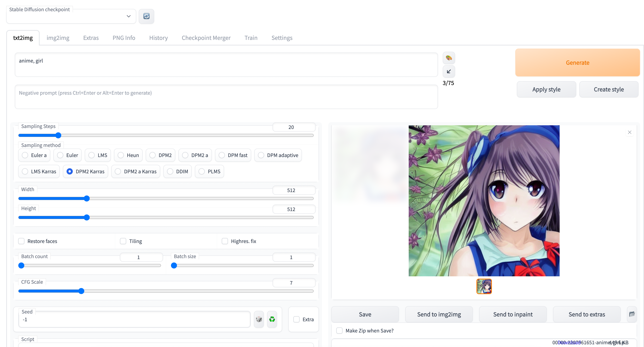Tick the Extra seed options checkbox
644x347 pixels.
click(296, 320)
